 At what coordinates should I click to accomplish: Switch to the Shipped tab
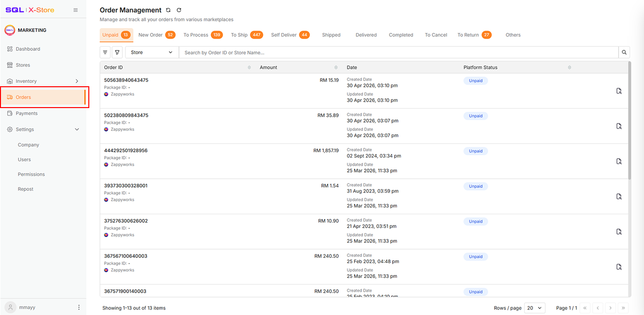click(331, 35)
